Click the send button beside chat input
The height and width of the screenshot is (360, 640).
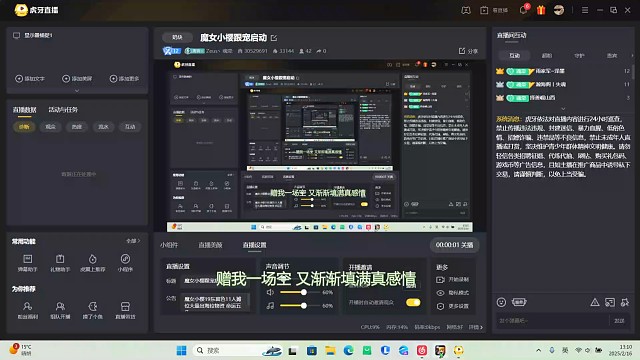619,321
